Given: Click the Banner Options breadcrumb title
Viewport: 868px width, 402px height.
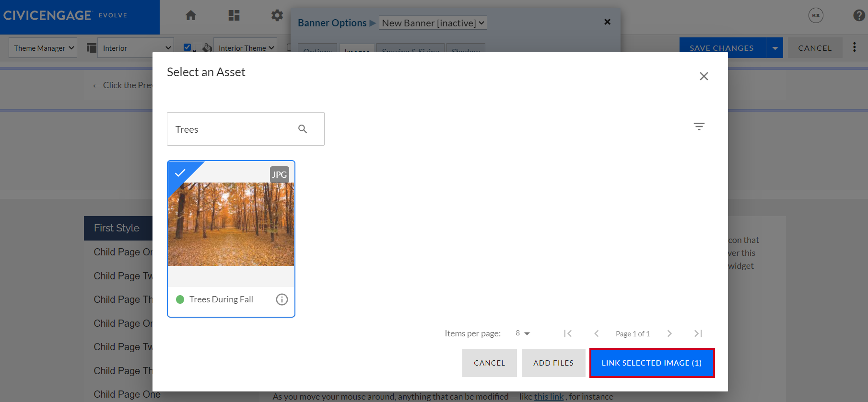Looking at the screenshot, I should point(332,23).
